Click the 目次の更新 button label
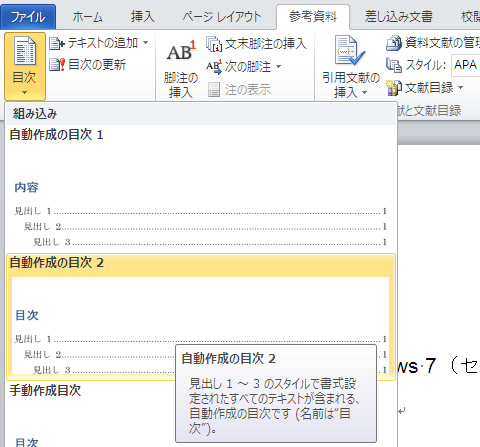 tap(97, 65)
